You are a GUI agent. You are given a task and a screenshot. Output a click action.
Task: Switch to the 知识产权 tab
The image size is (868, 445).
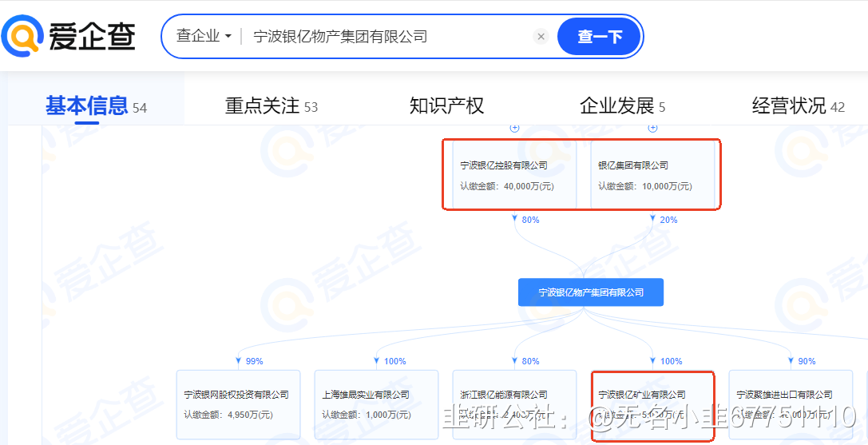click(446, 105)
